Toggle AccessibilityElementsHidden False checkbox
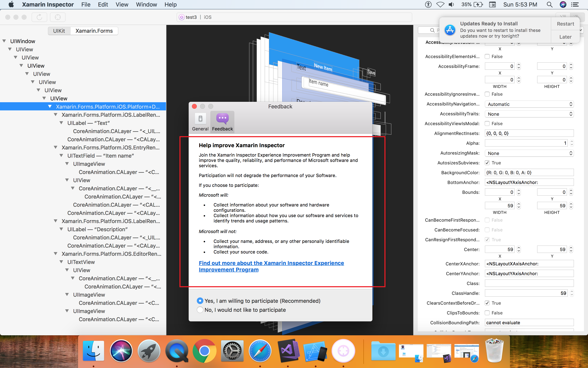The image size is (588, 368). (487, 56)
